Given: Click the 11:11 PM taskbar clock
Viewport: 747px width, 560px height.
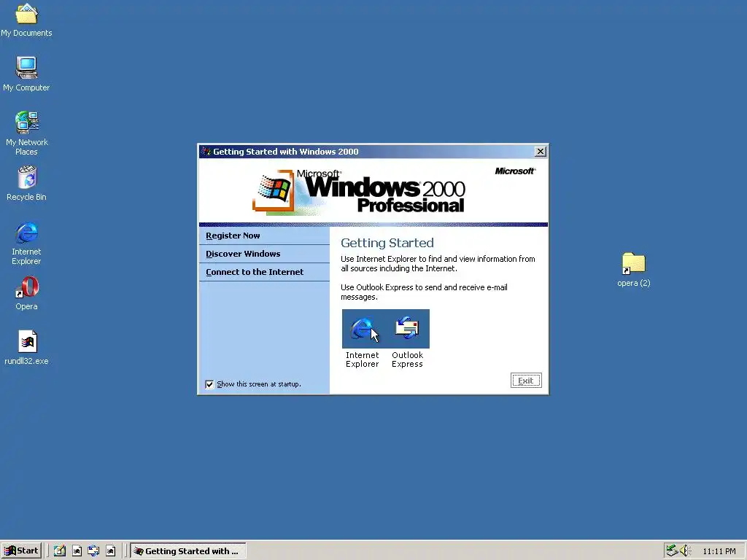Looking at the screenshot, I should point(719,551).
